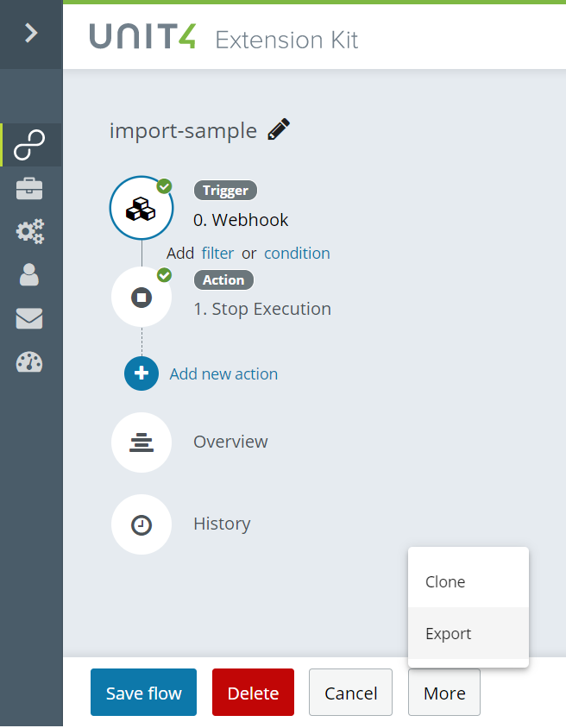The width and height of the screenshot is (566, 728).
Task: Click the 'Extension Kit' header text
Action: (287, 40)
